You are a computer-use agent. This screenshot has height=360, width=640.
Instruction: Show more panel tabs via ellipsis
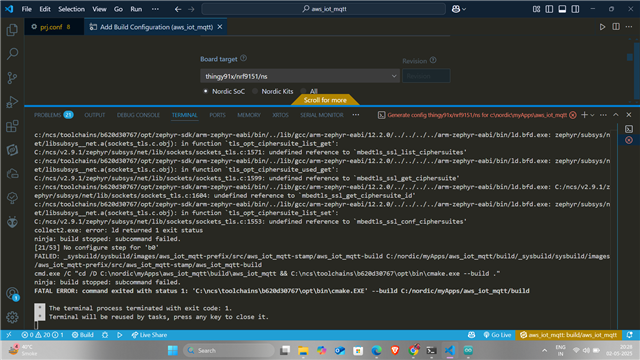click(356, 115)
